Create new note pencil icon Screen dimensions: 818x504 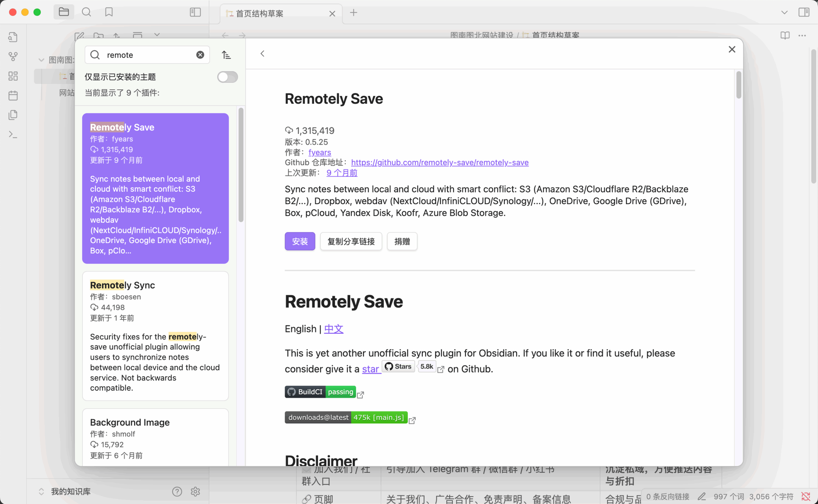pos(79,36)
